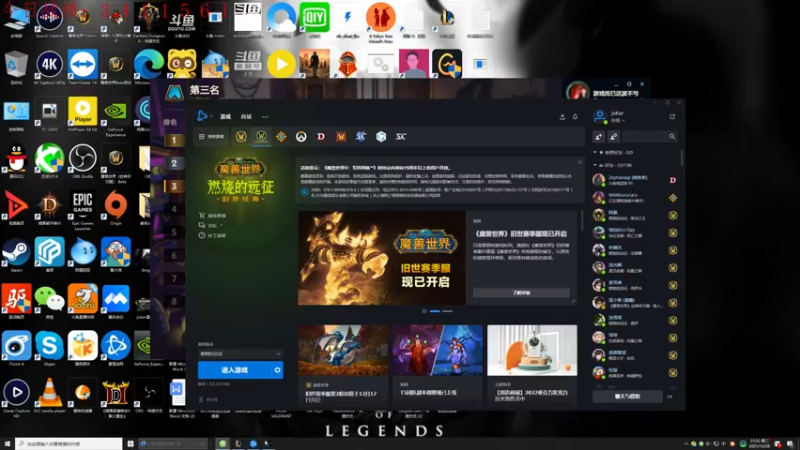Open the Windows Start button
Image resolution: width=800 pixels, height=450 pixels.
[x=7, y=444]
